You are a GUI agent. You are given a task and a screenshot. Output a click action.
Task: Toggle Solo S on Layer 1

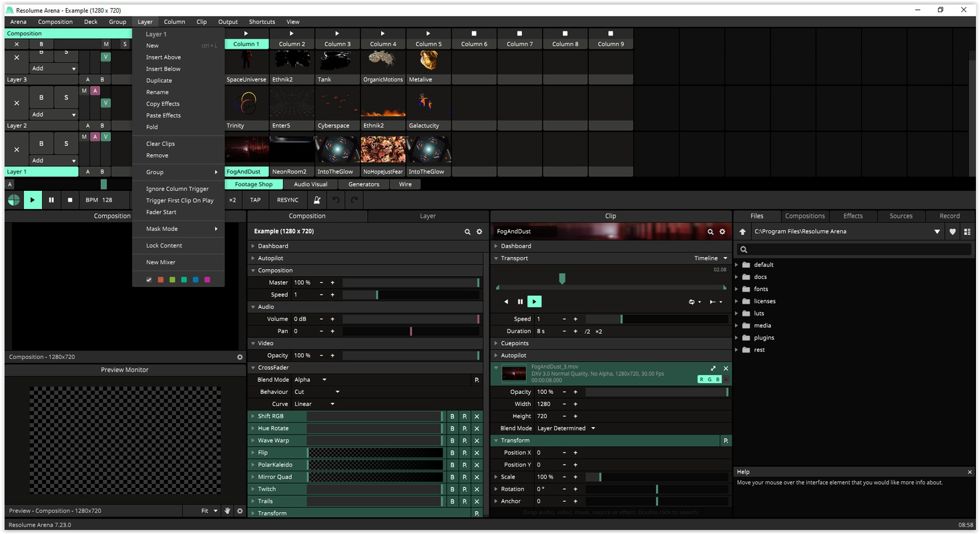tap(66, 144)
